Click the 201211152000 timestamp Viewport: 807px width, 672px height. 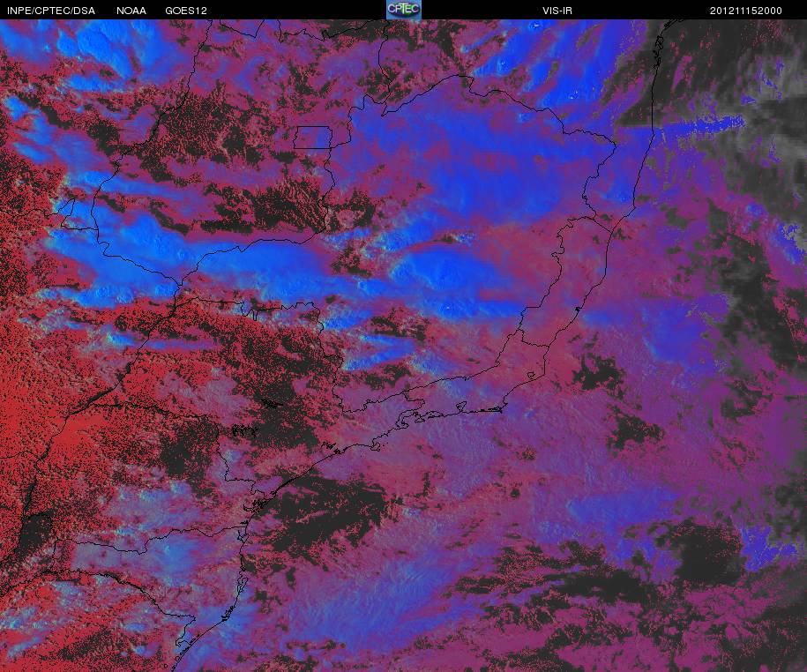tap(746, 11)
